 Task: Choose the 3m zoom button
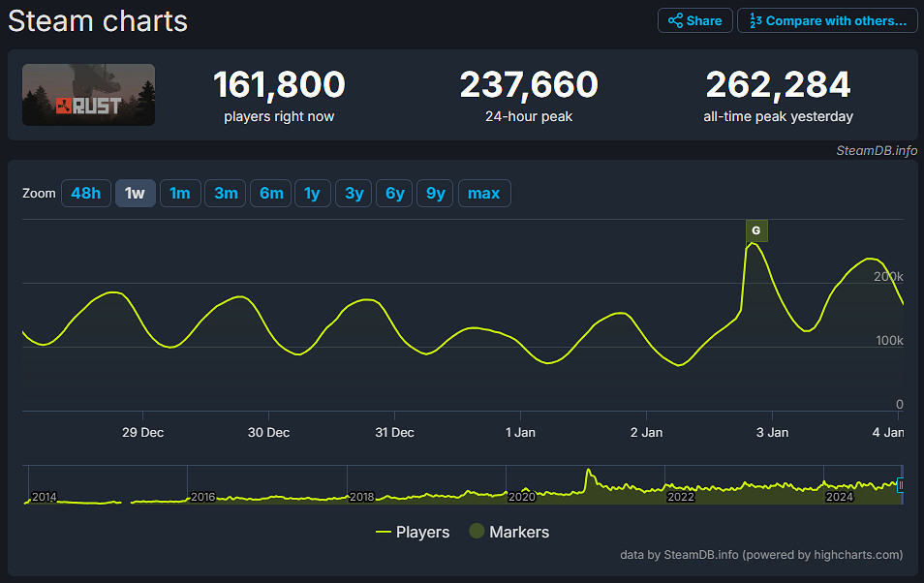226,193
